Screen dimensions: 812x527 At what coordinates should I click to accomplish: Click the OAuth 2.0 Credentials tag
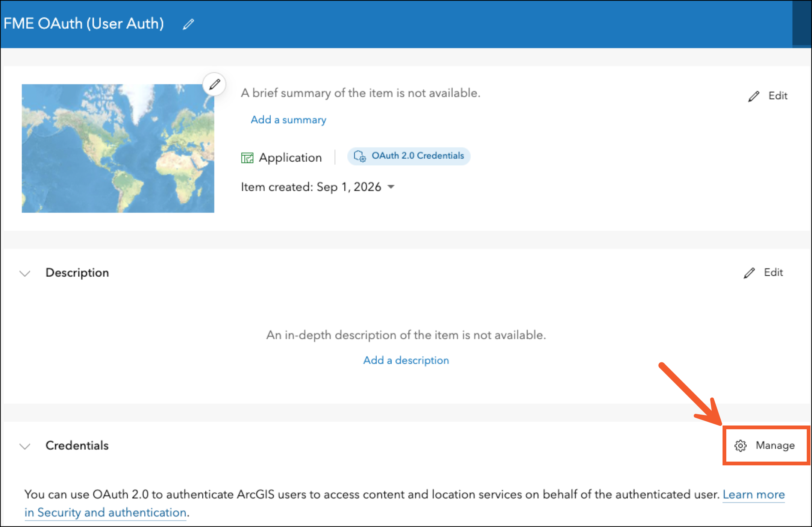pos(409,156)
